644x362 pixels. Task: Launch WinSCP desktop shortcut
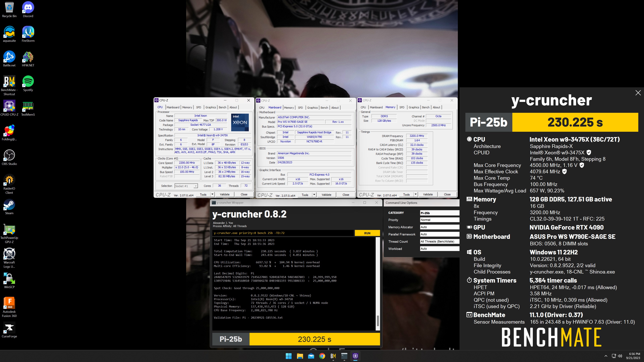(x=9, y=281)
